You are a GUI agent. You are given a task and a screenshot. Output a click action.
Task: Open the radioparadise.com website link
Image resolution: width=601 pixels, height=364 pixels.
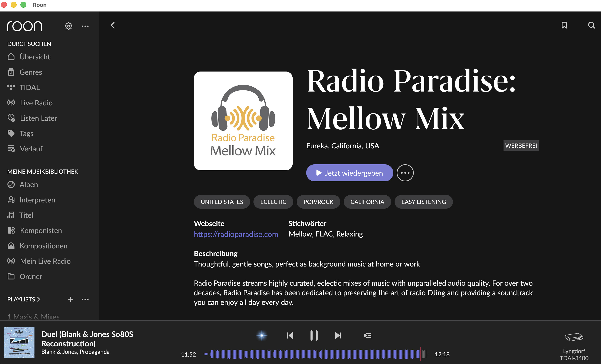(236, 234)
